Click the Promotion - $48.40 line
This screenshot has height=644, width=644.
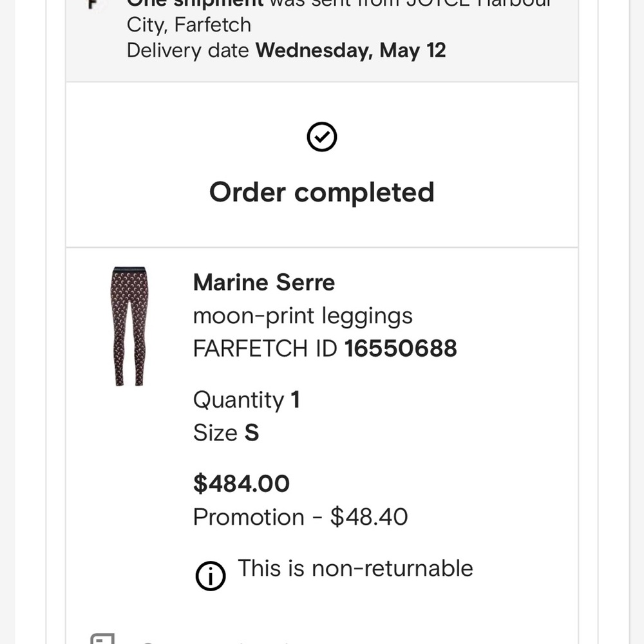300,516
